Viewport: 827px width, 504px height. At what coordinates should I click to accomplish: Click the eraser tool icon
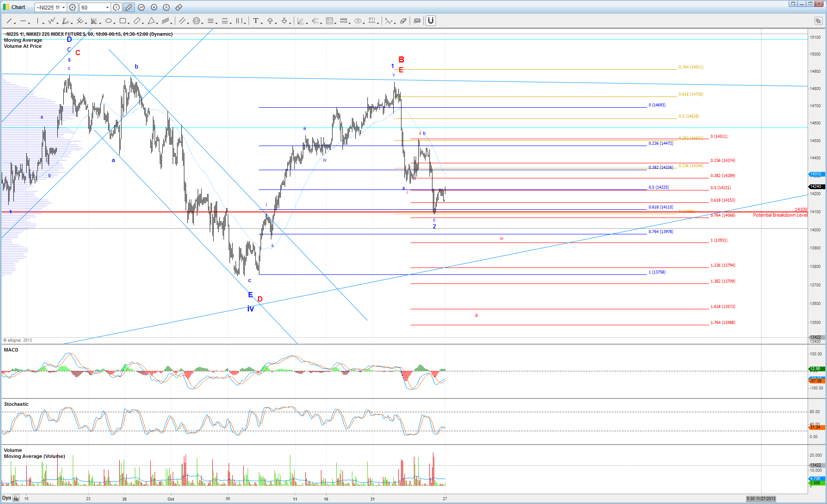pyautogui.click(x=403, y=21)
